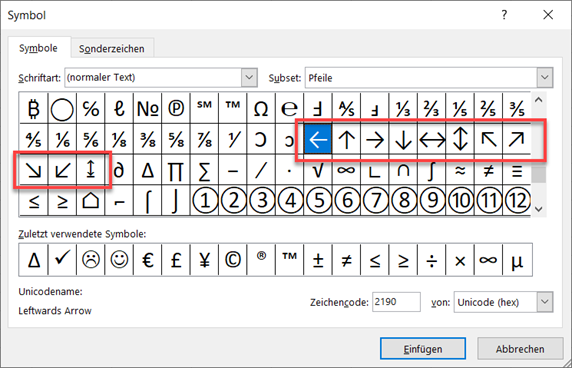Select the circled number 5 symbol

(x=318, y=200)
